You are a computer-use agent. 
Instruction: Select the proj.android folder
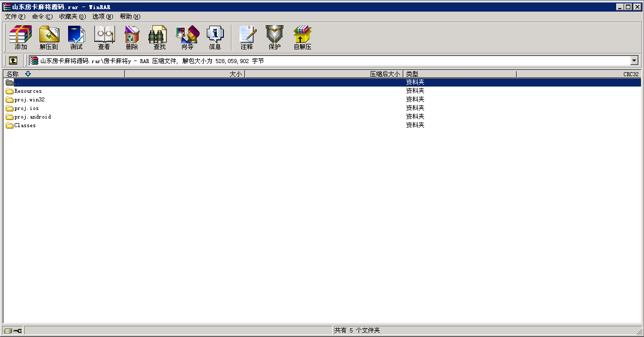[x=32, y=117]
